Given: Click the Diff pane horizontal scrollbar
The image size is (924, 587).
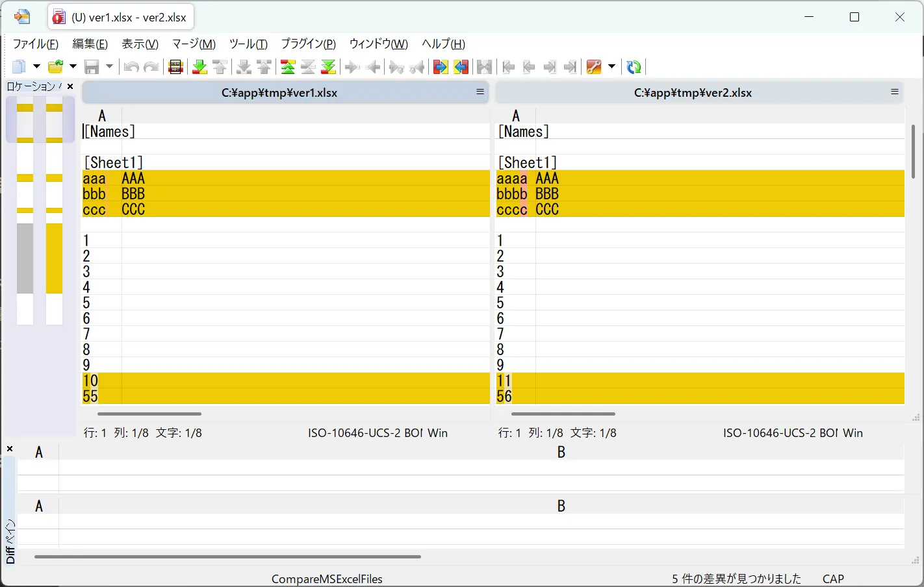Looking at the screenshot, I should pyautogui.click(x=227, y=556).
